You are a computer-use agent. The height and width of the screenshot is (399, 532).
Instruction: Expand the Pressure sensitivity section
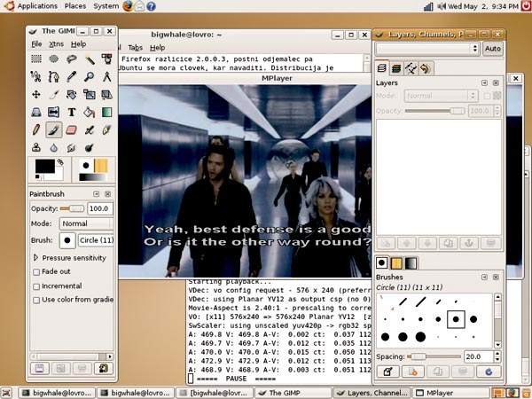[35, 258]
